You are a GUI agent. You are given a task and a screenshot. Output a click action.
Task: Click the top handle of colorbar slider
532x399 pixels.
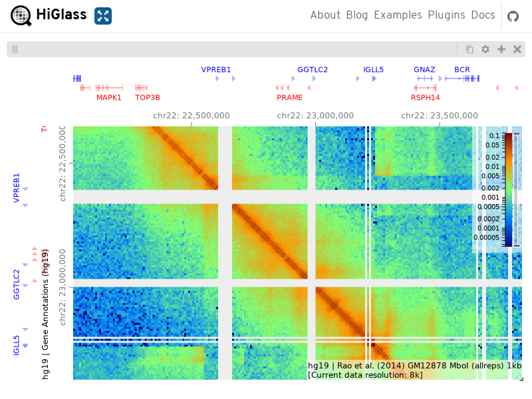point(517,134)
